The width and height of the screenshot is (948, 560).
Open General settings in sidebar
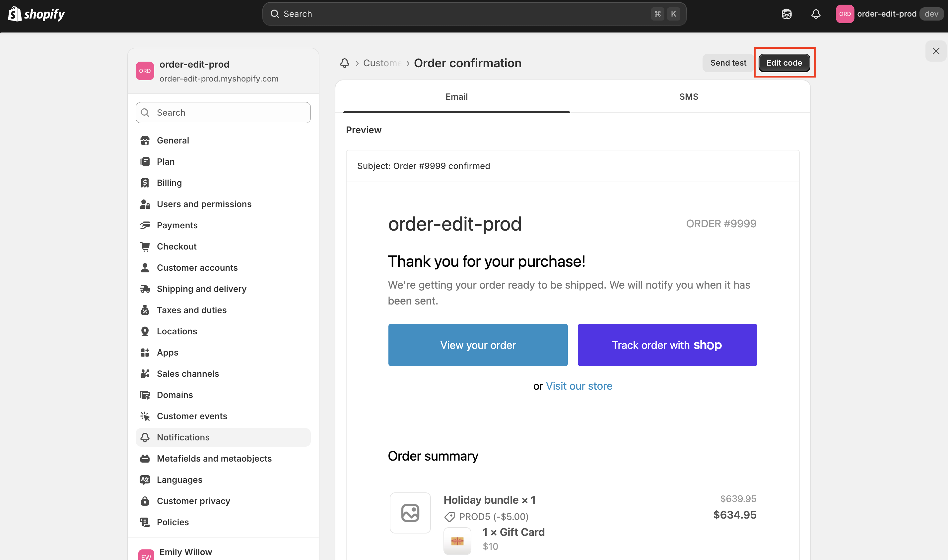click(x=172, y=140)
